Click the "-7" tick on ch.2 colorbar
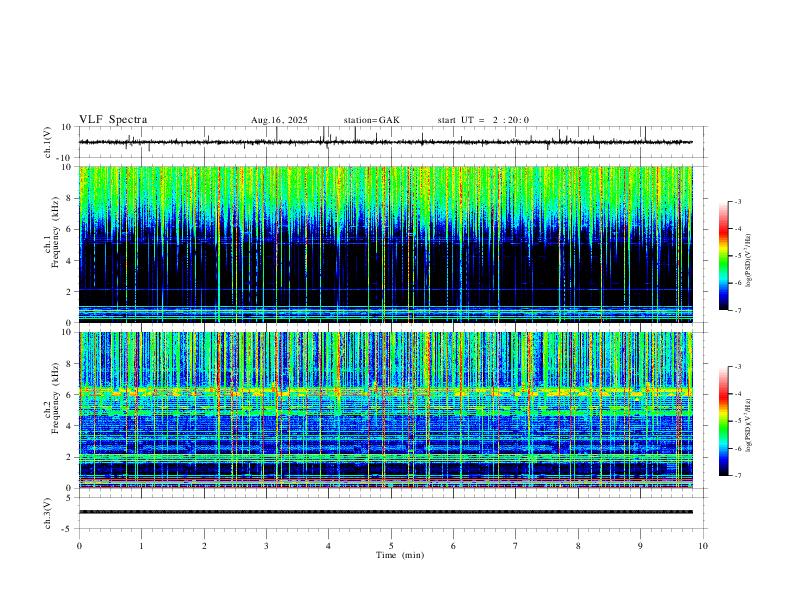Screen dimensions: 792x612 tap(737, 476)
